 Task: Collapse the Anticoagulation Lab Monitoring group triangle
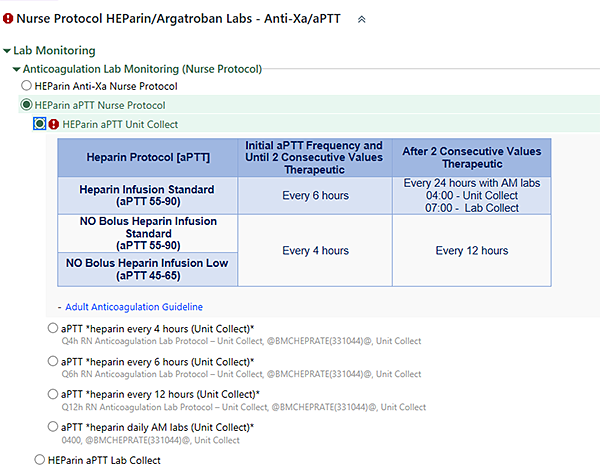[16, 69]
